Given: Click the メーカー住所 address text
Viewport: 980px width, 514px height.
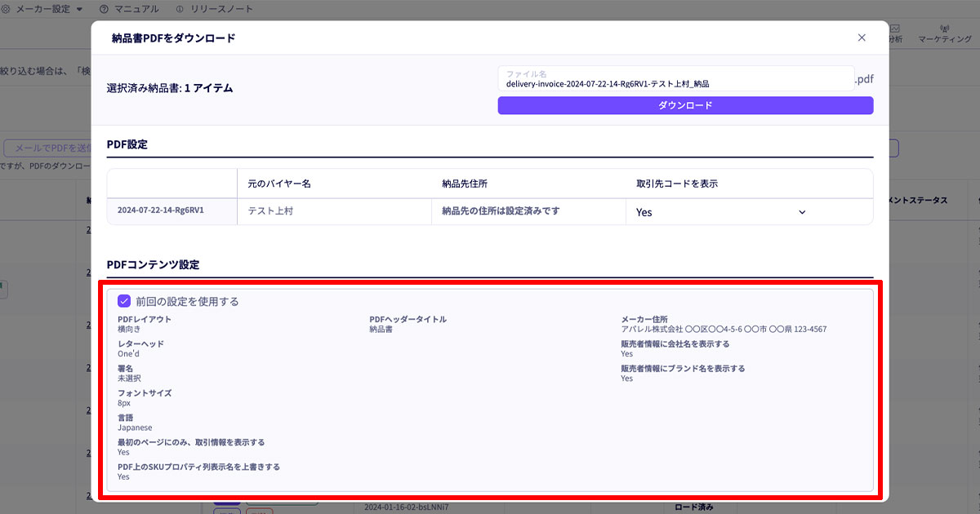Looking at the screenshot, I should 724,330.
